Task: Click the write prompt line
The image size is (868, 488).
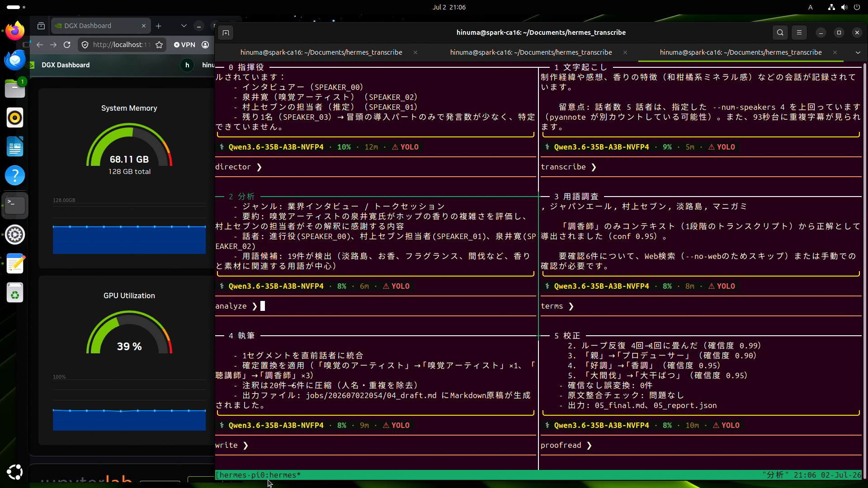Action: (375, 446)
